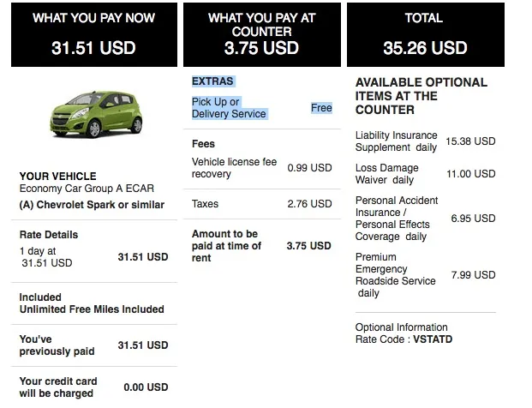
Task: Select Loss Damage Waiver daily option
Action: 425,174
